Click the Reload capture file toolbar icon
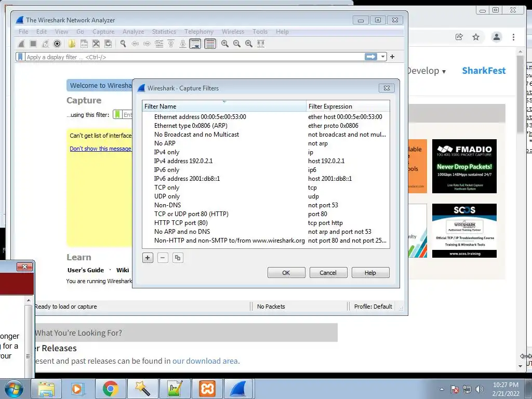532x399 pixels. pos(108,44)
